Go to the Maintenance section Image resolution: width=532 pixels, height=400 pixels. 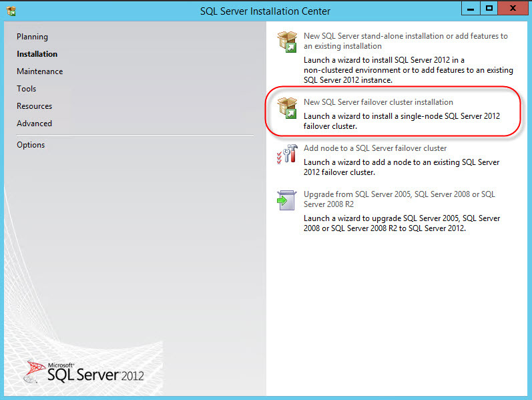pyautogui.click(x=39, y=71)
